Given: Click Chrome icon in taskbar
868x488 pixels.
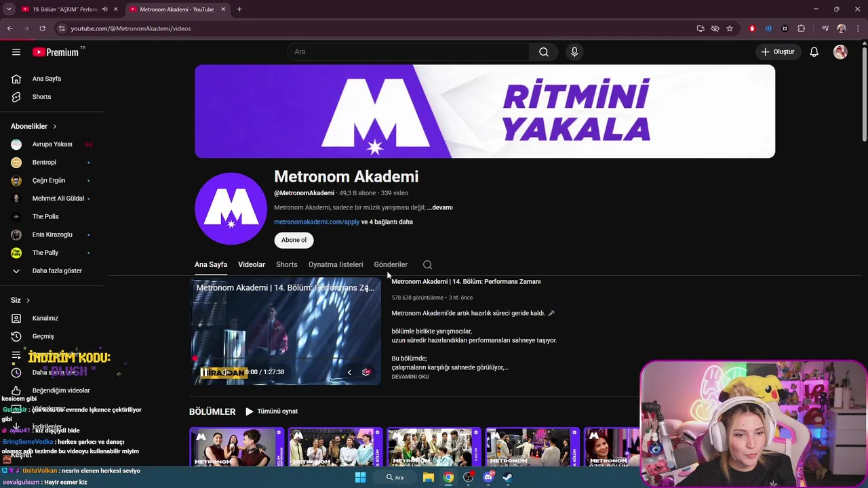Looking at the screenshot, I should pos(448,477).
